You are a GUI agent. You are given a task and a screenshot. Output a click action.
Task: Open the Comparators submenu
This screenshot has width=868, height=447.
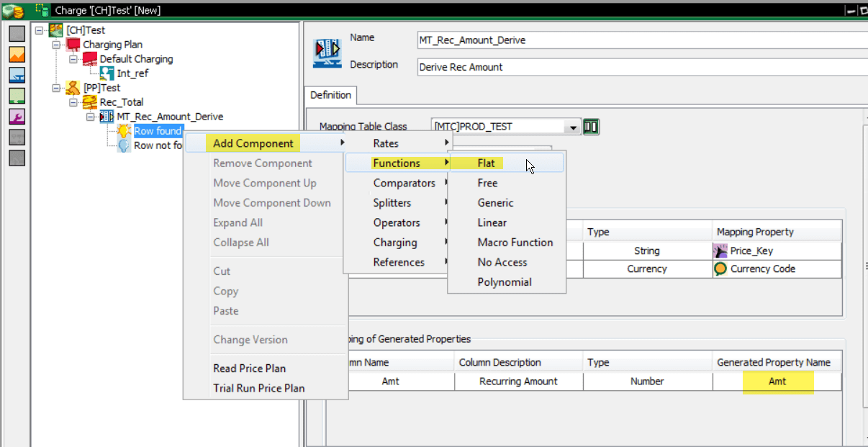pyautogui.click(x=398, y=184)
